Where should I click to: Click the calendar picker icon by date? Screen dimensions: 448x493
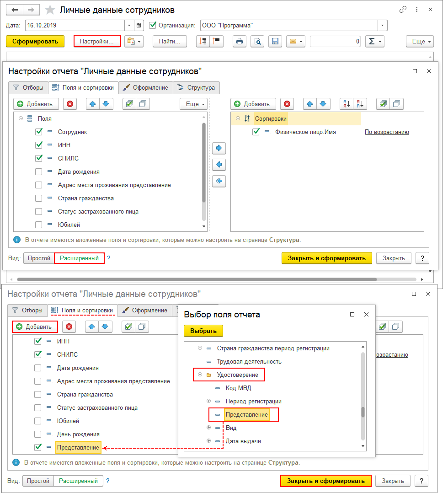139,26
